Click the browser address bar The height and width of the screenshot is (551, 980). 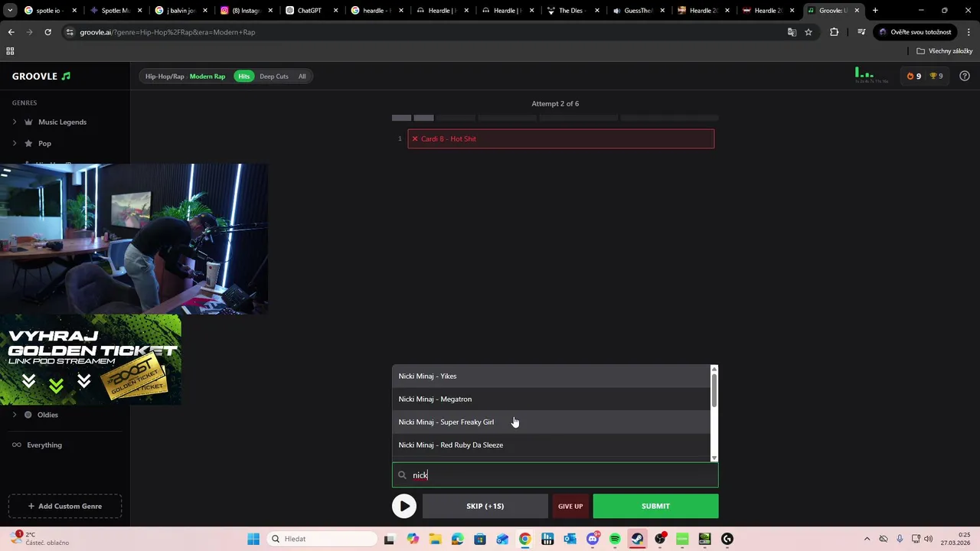point(429,32)
